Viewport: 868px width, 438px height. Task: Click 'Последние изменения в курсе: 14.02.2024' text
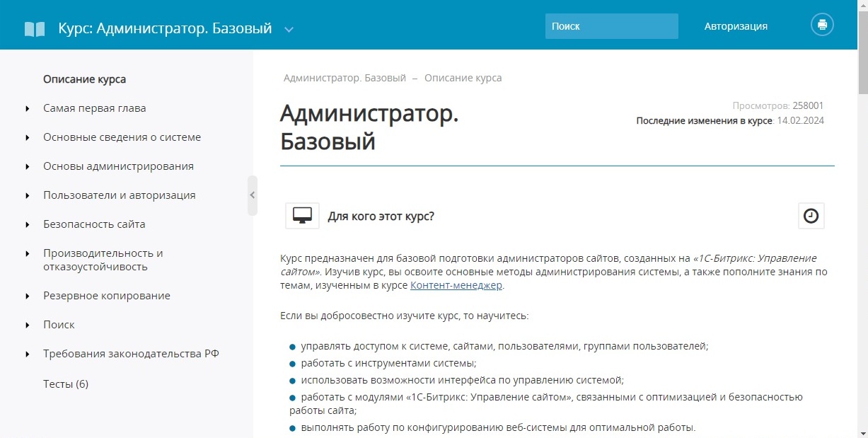[730, 121]
